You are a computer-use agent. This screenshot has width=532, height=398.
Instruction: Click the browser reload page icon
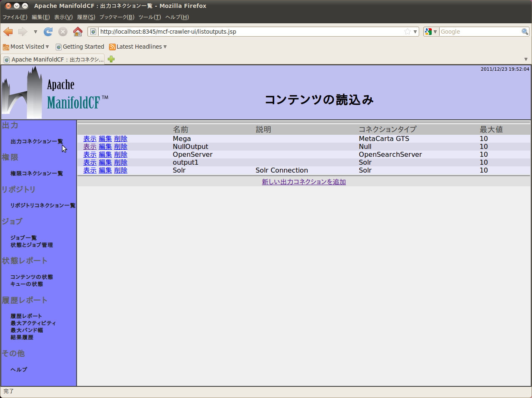pos(48,32)
